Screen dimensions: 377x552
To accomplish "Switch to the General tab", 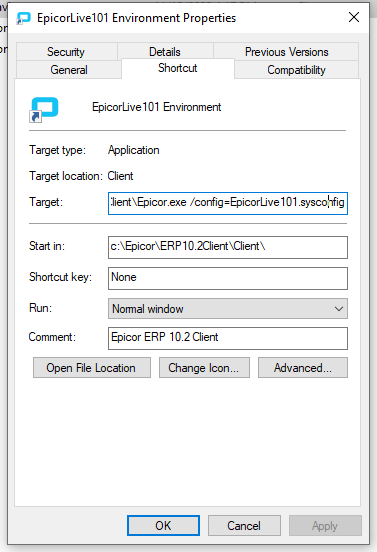I will 69,70.
